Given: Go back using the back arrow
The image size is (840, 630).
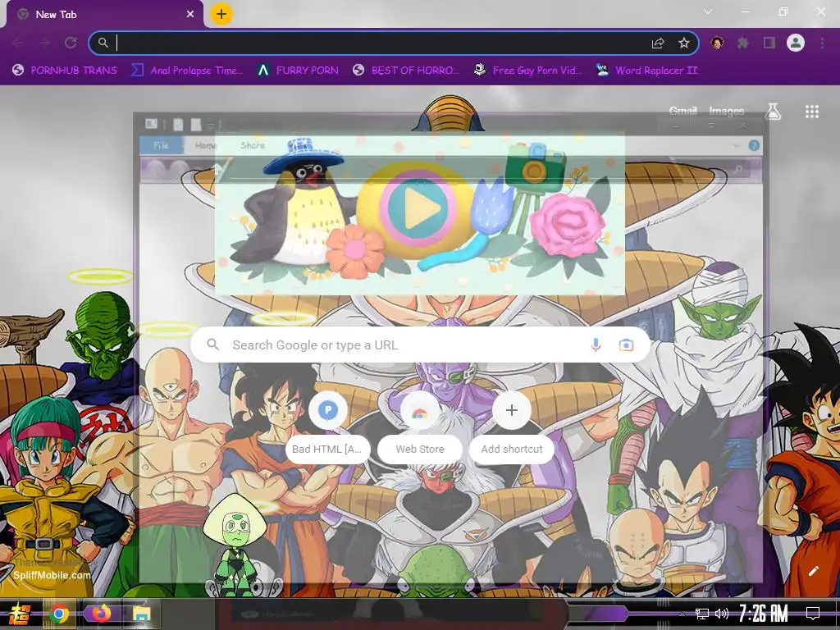Looking at the screenshot, I should [17, 43].
